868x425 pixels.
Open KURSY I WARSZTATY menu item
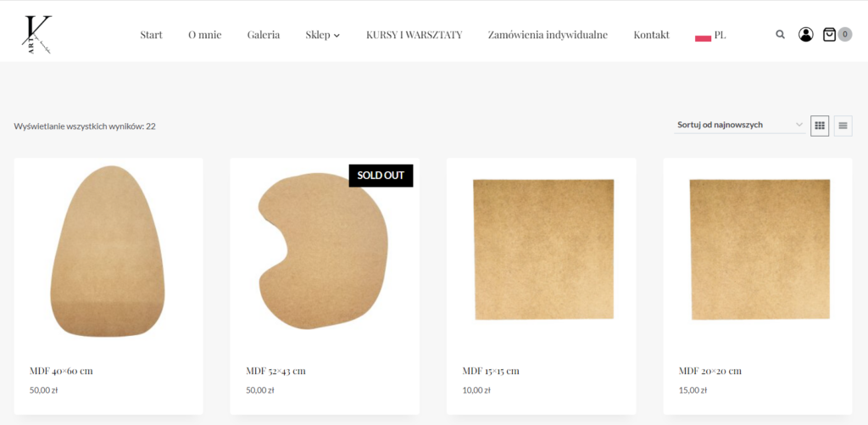point(414,35)
